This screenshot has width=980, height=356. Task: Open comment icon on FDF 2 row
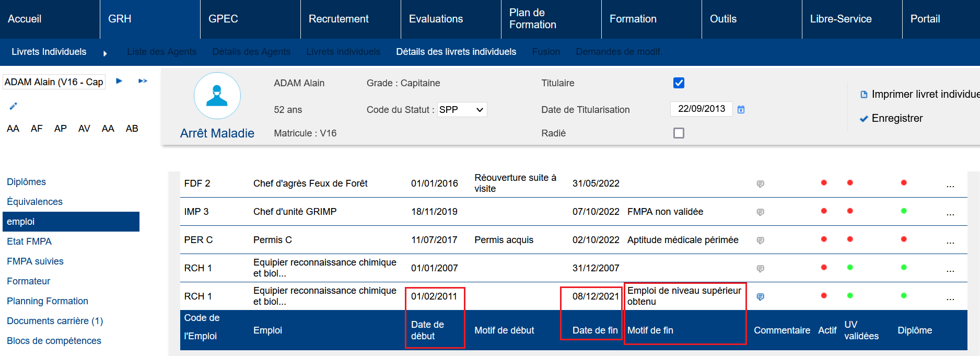click(x=761, y=183)
